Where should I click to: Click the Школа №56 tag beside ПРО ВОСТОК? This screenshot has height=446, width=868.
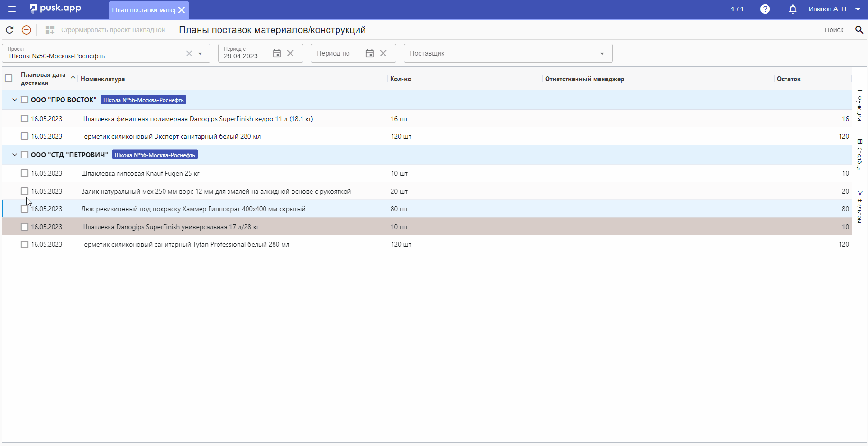pyautogui.click(x=143, y=100)
